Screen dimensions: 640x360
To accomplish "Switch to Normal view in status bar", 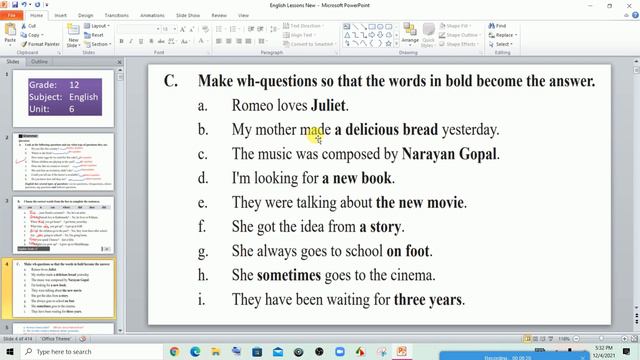I will coord(527,339).
